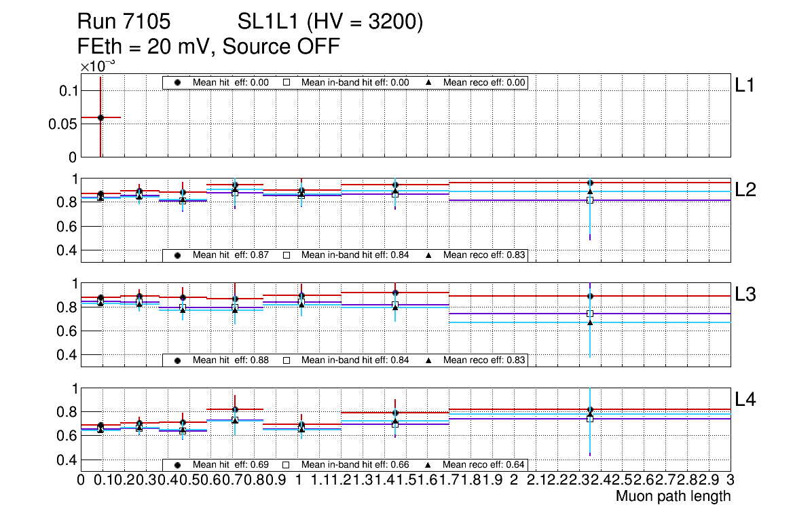Click the open square marker in L1 legend
Screen dimensions: 812x524
[287, 82]
